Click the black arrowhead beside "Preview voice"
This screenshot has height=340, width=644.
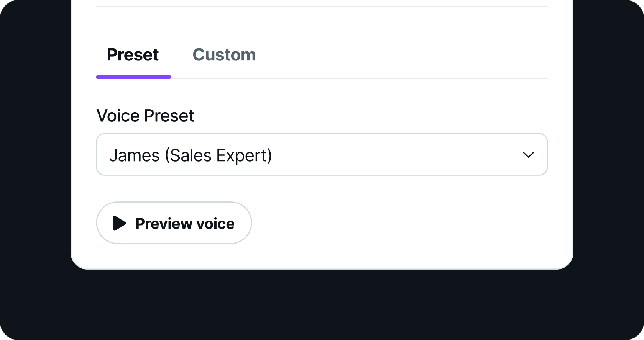119,223
